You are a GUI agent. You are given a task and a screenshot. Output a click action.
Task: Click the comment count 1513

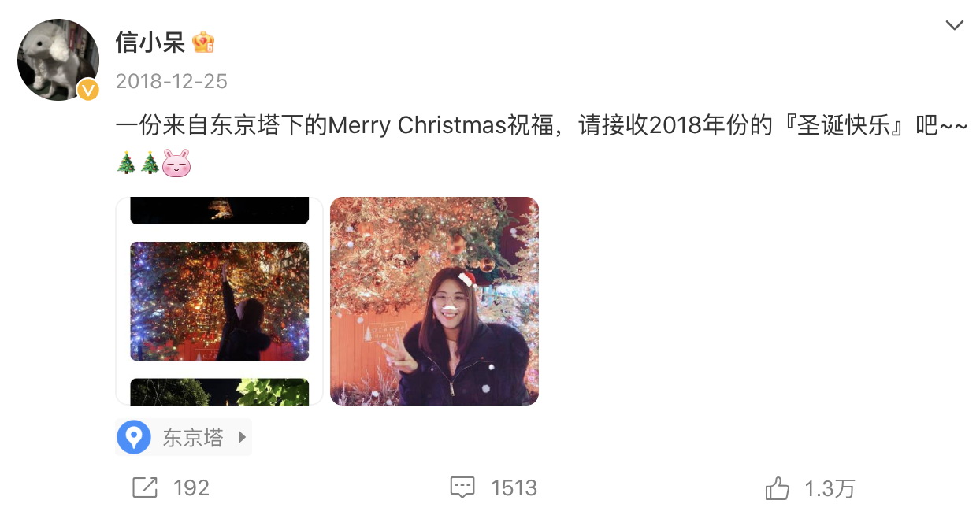tap(514, 488)
